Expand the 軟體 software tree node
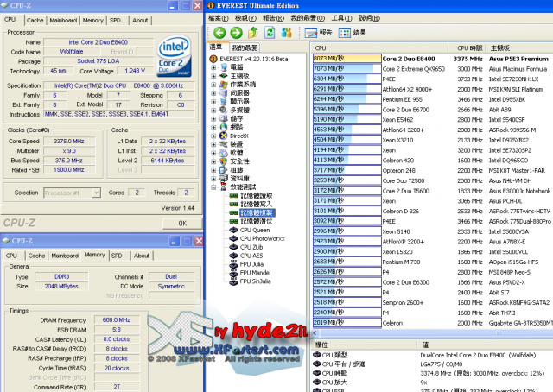The height and width of the screenshot is (392, 553). click(213, 153)
